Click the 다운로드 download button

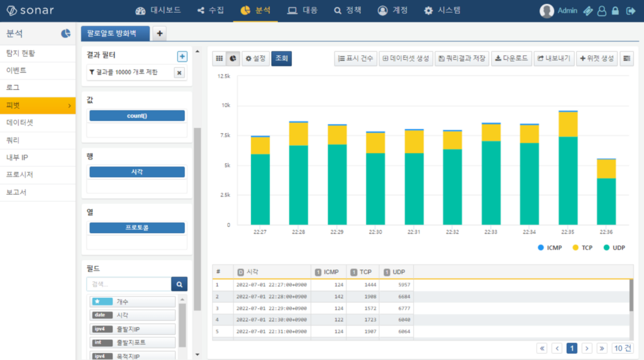pos(511,58)
